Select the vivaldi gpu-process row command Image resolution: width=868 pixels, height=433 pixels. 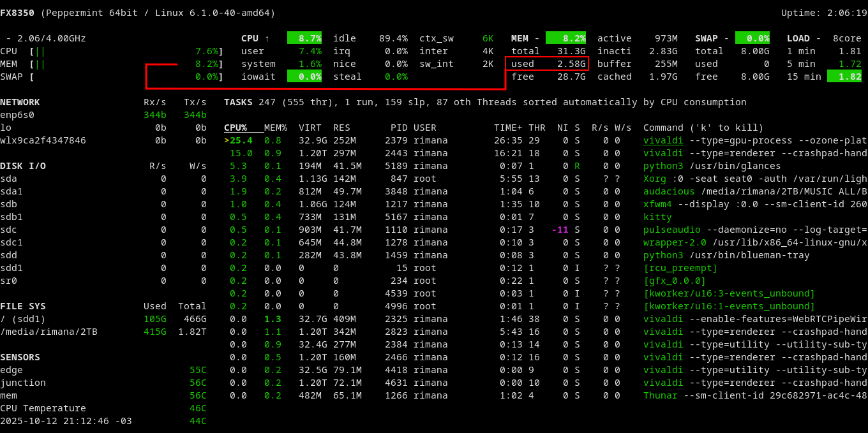pyautogui.click(x=754, y=140)
